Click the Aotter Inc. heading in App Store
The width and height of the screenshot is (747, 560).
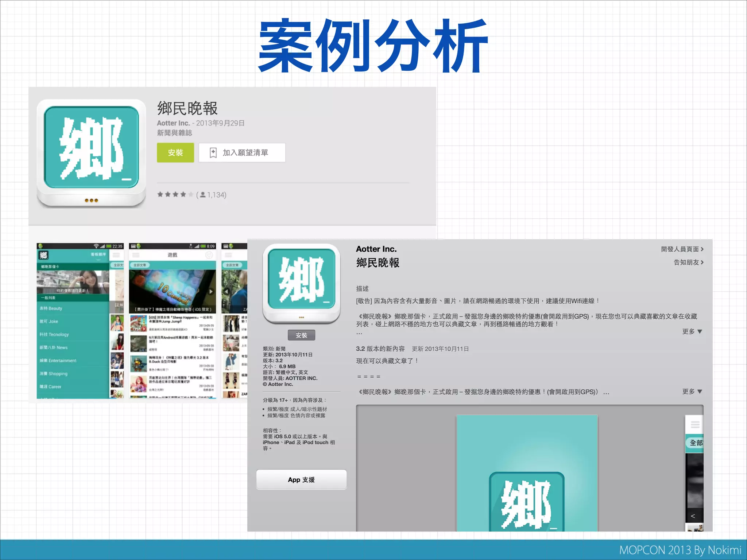pyautogui.click(x=376, y=249)
